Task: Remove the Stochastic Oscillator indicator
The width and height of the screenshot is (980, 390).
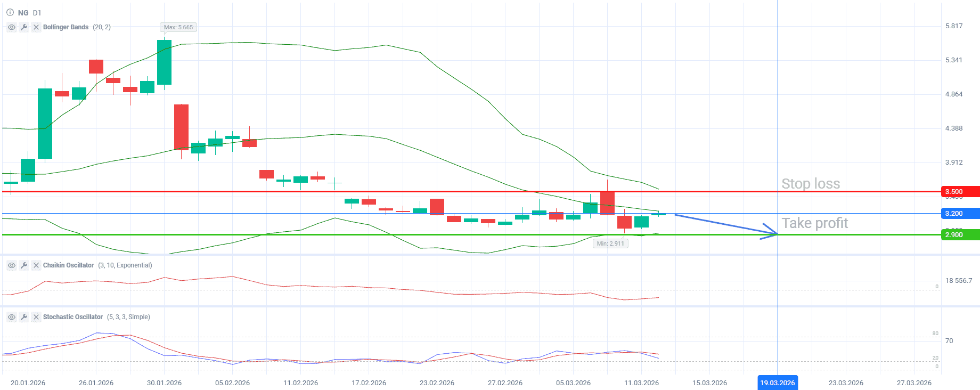Action: point(36,317)
